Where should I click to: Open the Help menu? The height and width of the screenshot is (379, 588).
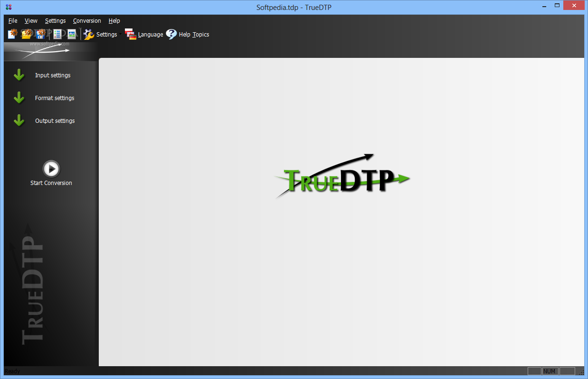(x=114, y=21)
